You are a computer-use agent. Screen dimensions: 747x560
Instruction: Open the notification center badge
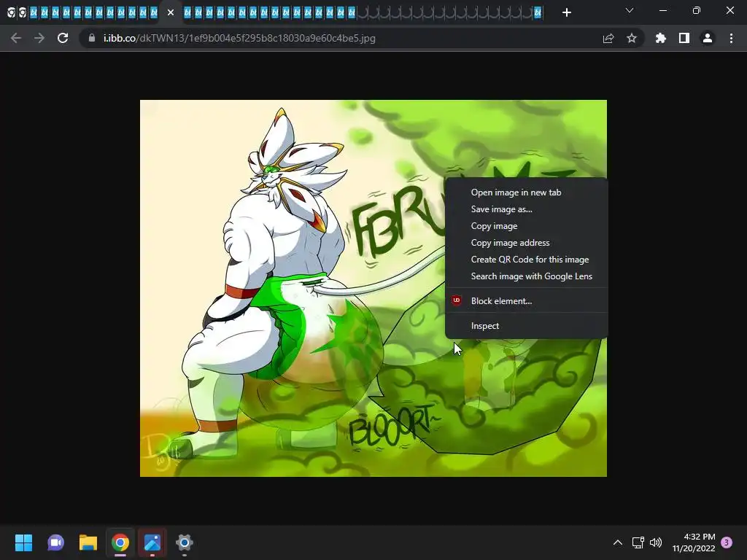point(727,542)
